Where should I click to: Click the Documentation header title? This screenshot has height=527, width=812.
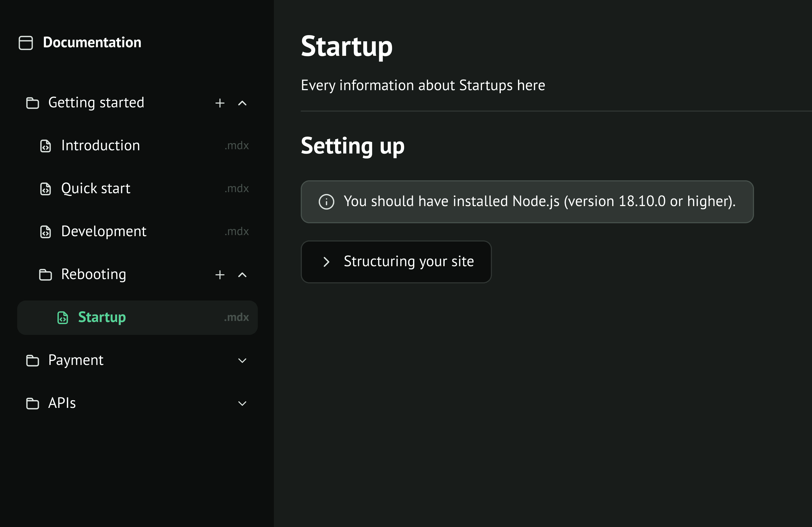(92, 43)
